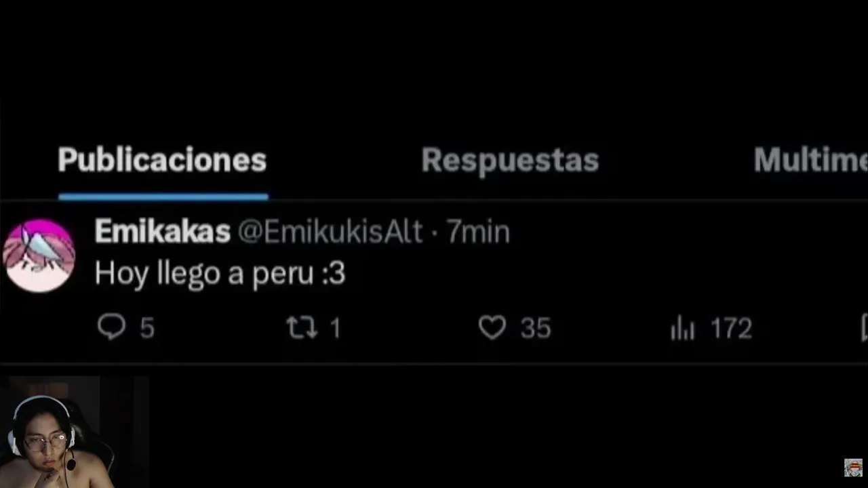Click the blue underline beneath Publicaciones
The height and width of the screenshot is (488, 868).
coord(163,197)
